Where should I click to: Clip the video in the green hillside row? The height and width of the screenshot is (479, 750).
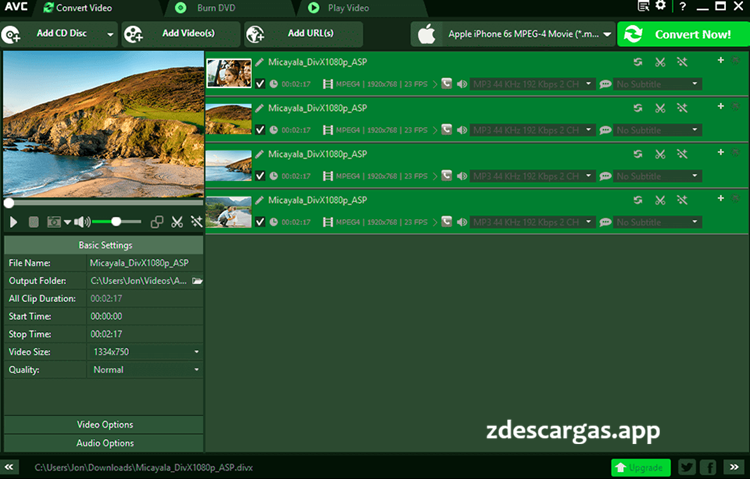660,108
